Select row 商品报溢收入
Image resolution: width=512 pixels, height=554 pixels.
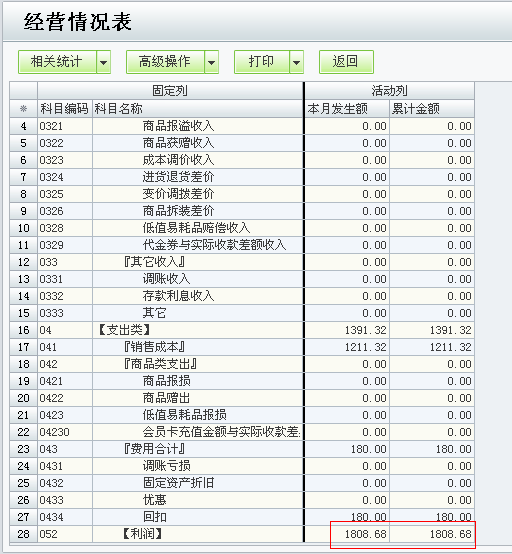pos(242,126)
